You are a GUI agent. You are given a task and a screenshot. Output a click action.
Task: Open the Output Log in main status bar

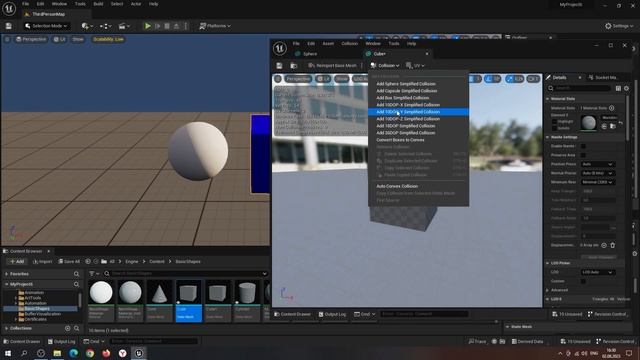coord(62,341)
